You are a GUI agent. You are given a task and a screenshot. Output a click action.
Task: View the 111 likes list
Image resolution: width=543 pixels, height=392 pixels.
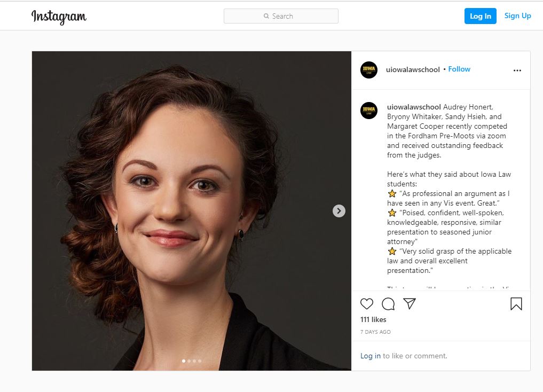click(373, 319)
